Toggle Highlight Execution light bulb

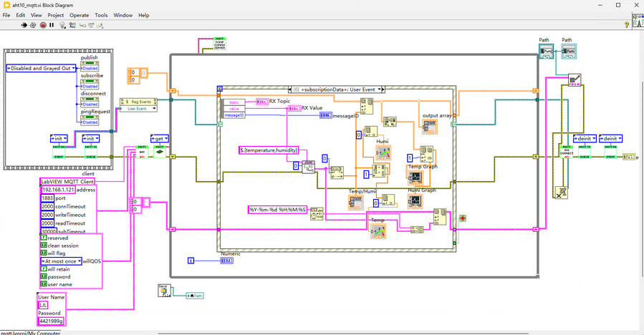pos(62,25)
